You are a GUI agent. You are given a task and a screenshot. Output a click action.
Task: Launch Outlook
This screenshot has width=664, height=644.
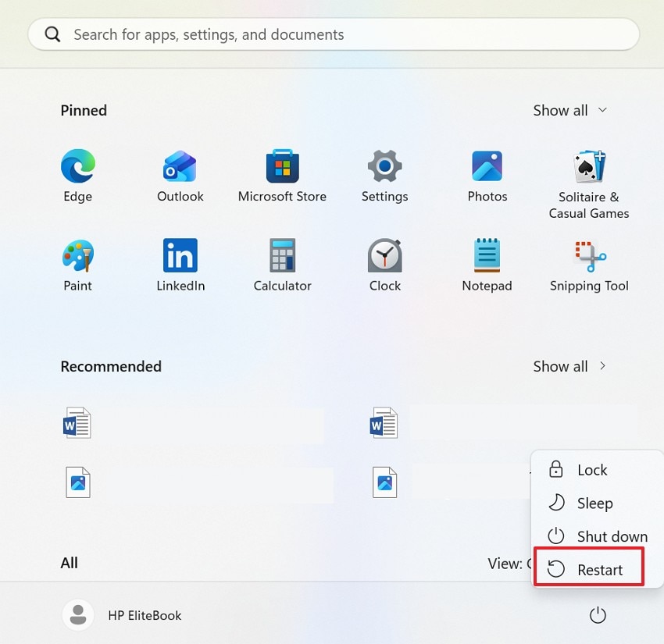[180, 165]
